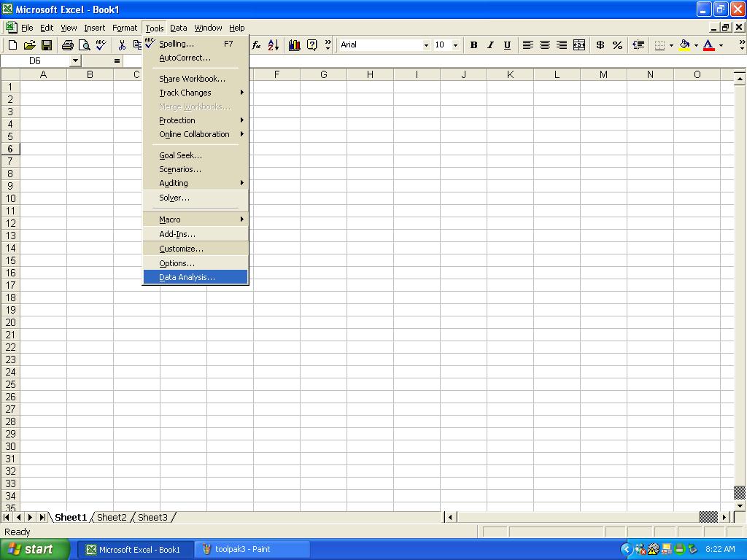Expand the Name Box dropdown arrow
Screen dimensions: 747x560
[75, 61]
